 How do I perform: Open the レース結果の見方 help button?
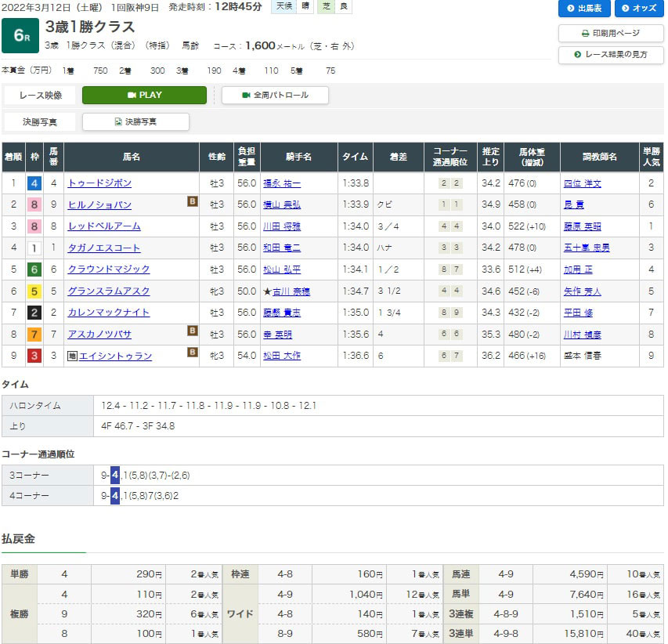[611, 55]
